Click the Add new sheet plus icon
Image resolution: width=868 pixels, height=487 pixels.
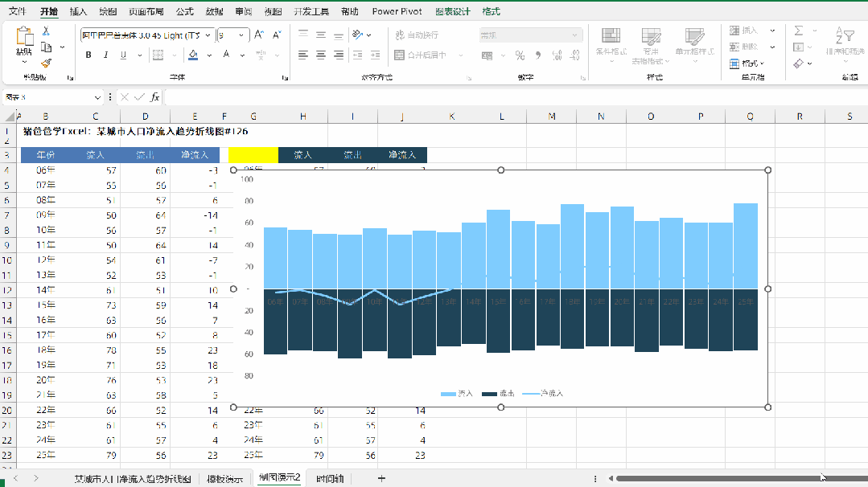381,478
